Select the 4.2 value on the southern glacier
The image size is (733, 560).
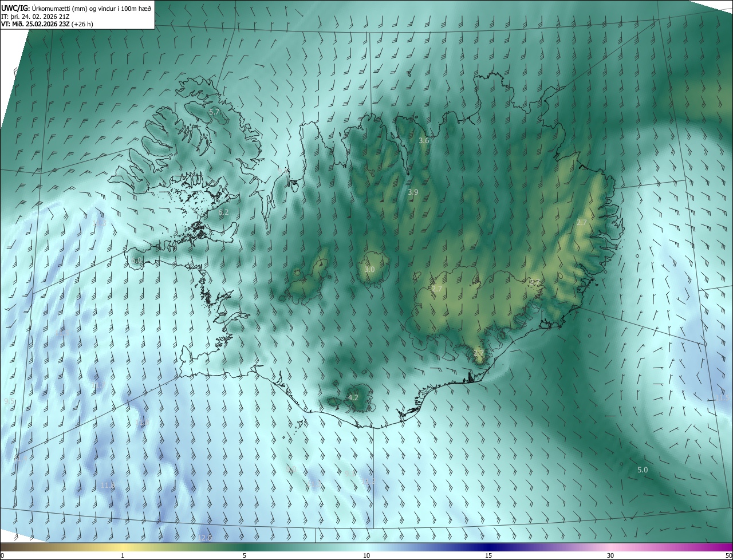[353, 397]
